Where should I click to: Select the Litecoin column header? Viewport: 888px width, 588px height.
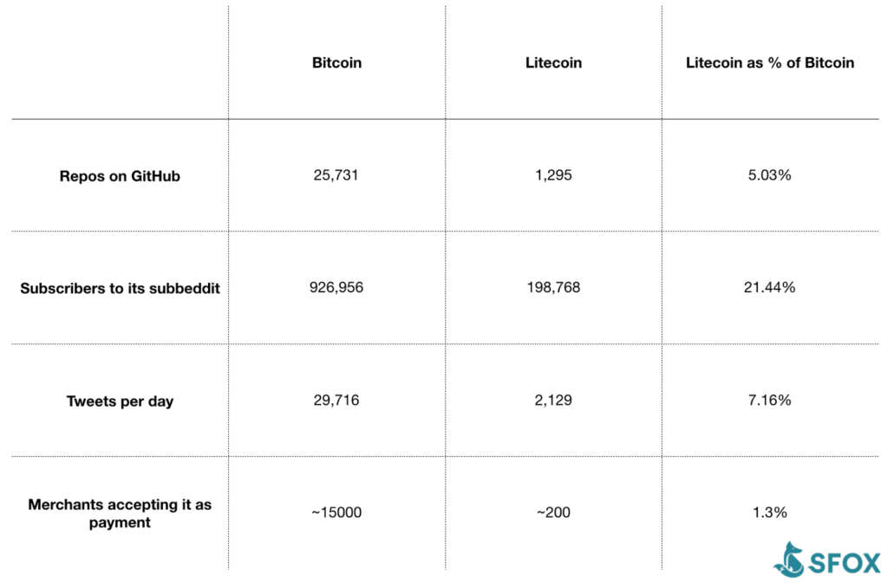(553, 62)
